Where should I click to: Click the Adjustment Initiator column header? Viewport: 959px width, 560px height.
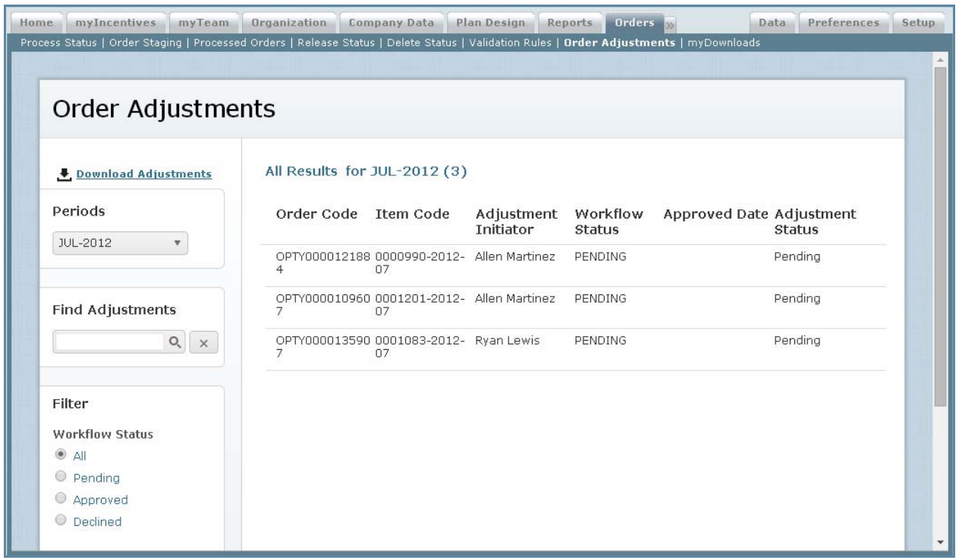pos(516,221)
